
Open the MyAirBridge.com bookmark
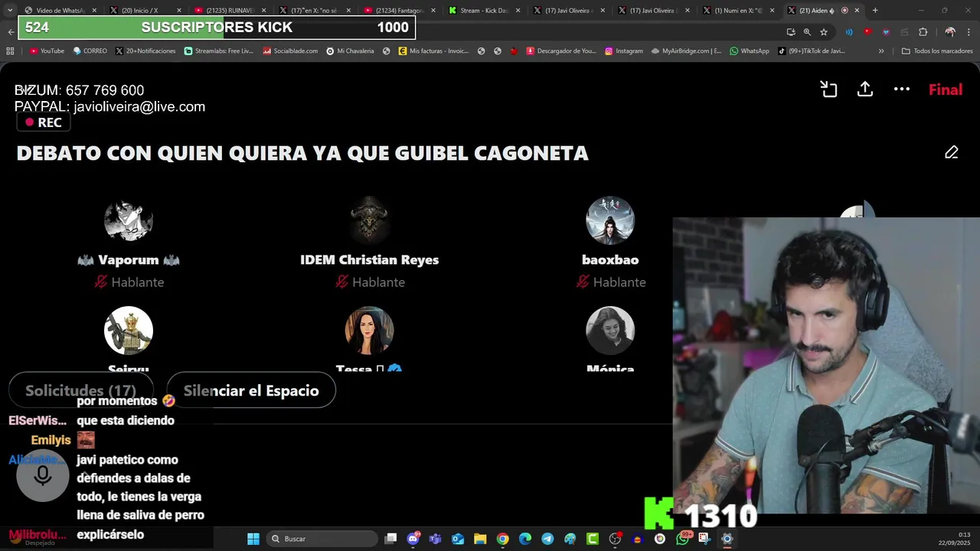tap(686, 51)
